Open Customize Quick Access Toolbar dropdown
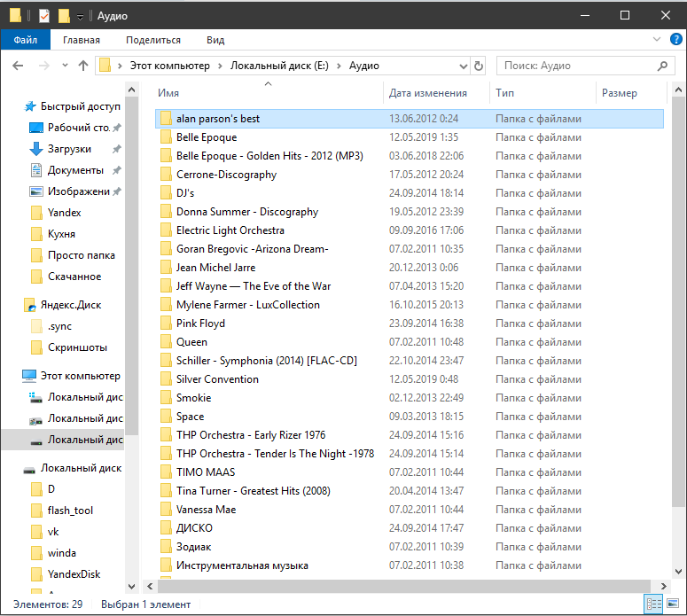This screenshot has width=687, height=616. point(80,17)
